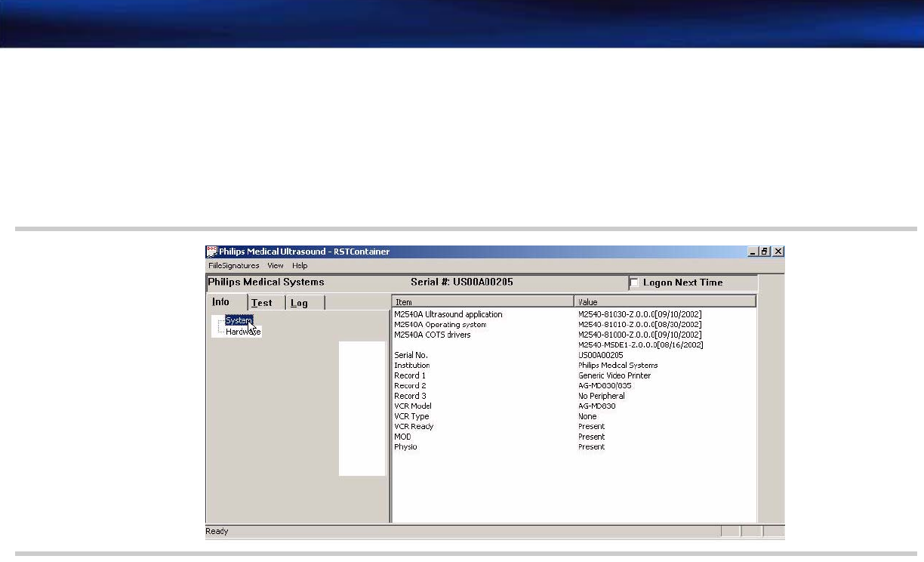Switch to the Info tab
This screenshot has height=562, width=924.
226,302
